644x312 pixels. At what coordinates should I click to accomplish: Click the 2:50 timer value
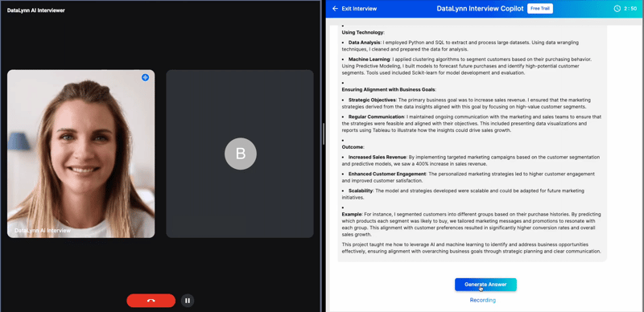630,9
